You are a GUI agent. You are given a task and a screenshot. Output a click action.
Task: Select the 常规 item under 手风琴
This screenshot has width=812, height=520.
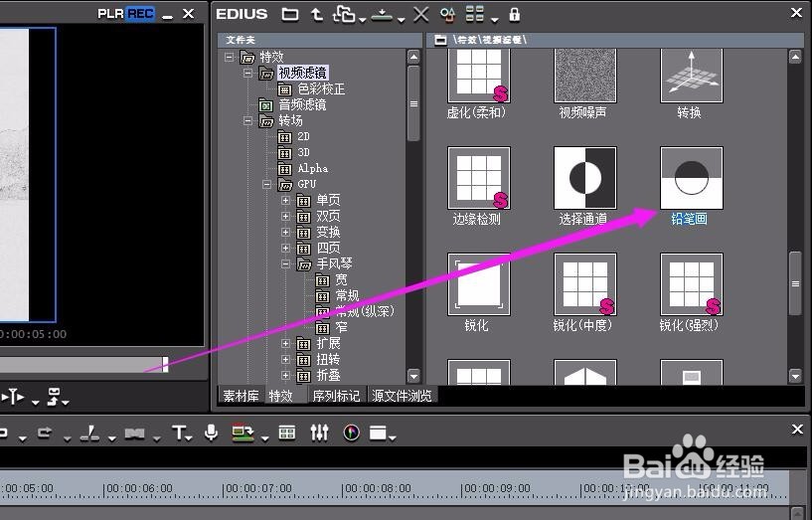point(347,295)
